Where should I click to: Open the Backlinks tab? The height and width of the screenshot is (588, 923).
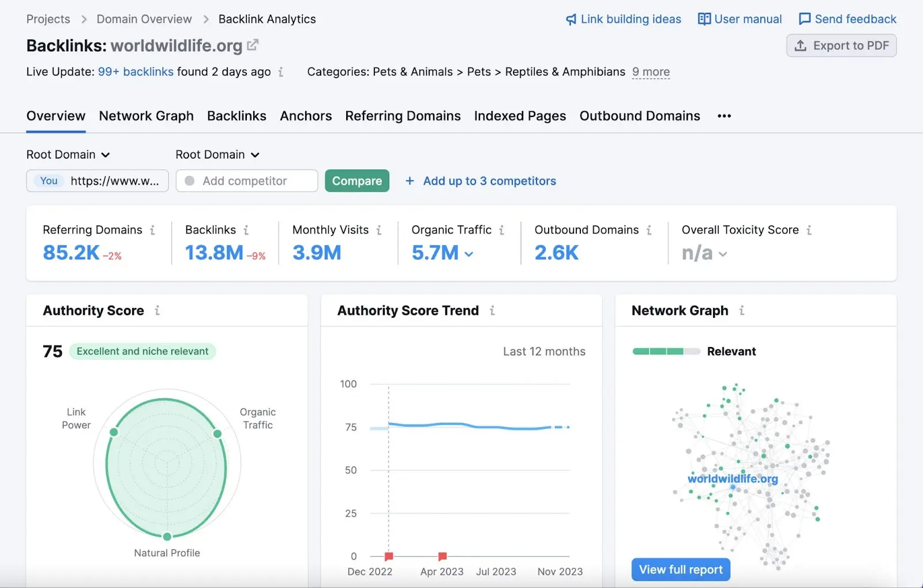coord(237,116)
